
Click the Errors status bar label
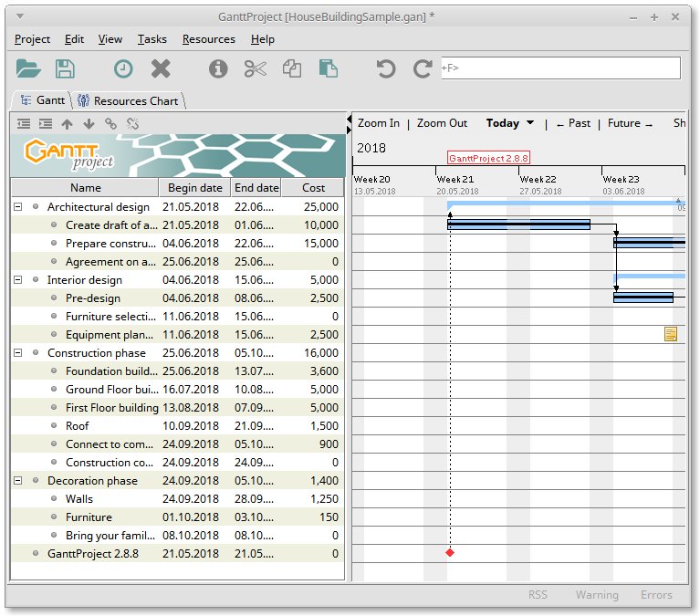656,595
